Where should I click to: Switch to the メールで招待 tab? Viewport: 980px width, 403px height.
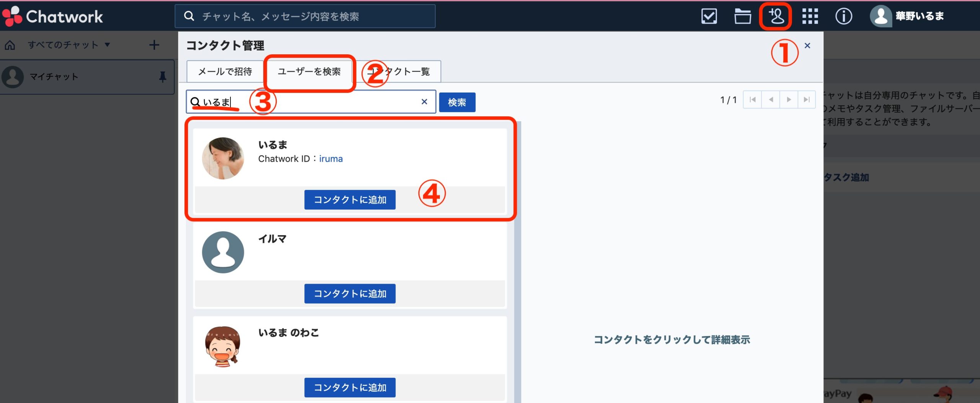click(x=225, y=71)
